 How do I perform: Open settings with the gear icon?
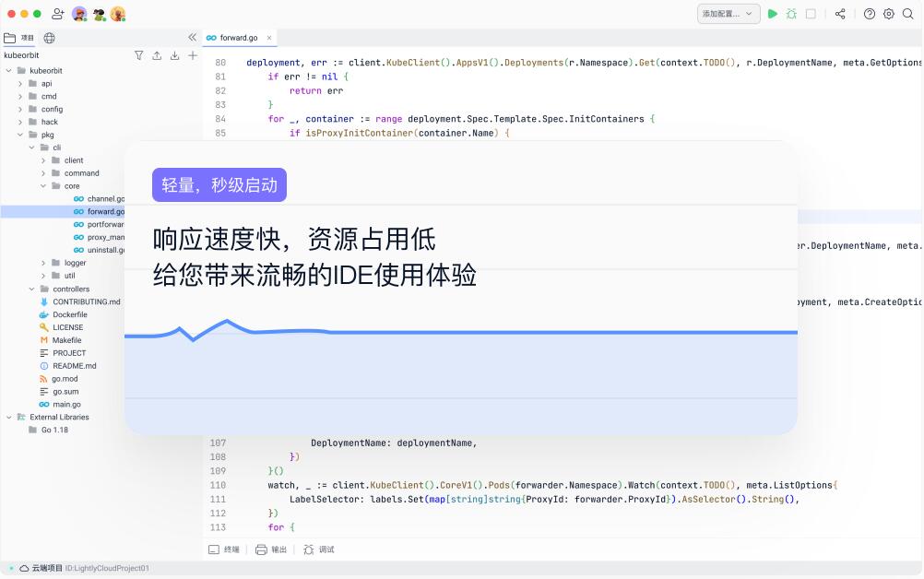(x=889, y=14)
